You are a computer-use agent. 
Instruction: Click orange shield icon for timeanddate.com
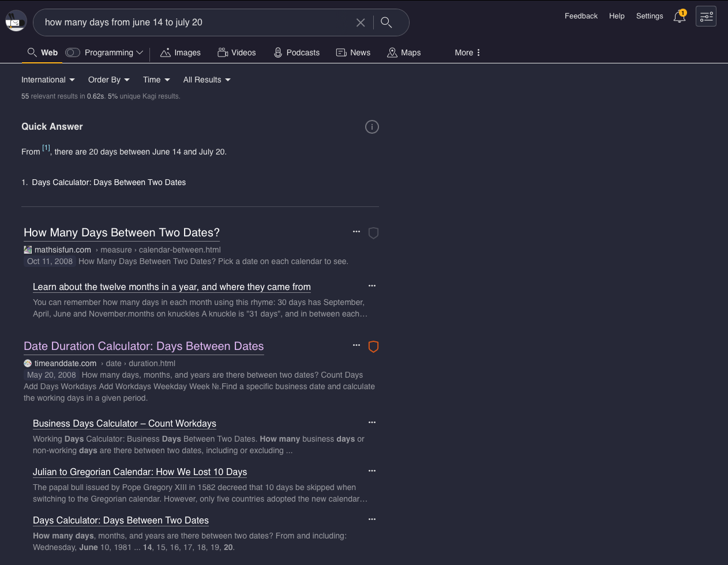[x=373, y=346]
